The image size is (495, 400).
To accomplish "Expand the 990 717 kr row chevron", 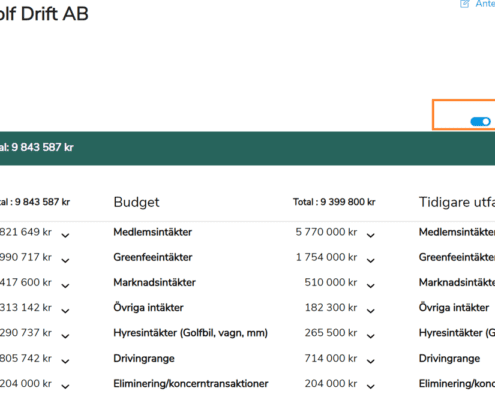I will click(x=65, y=260).
